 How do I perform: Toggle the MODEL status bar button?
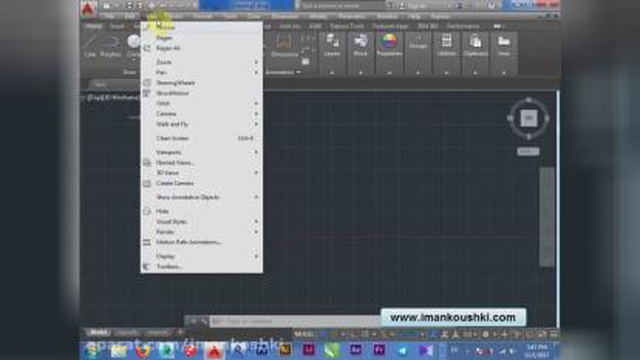305,334
